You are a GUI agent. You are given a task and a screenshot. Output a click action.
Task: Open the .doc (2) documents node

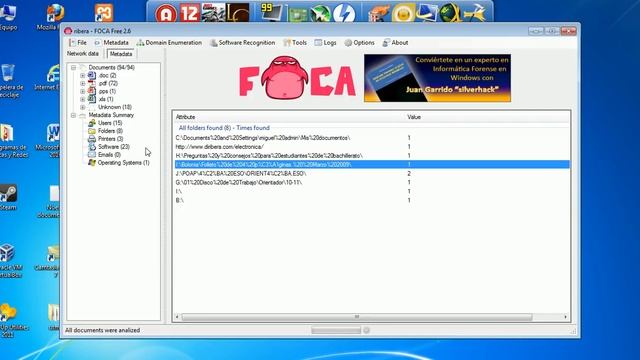[107, 76]
